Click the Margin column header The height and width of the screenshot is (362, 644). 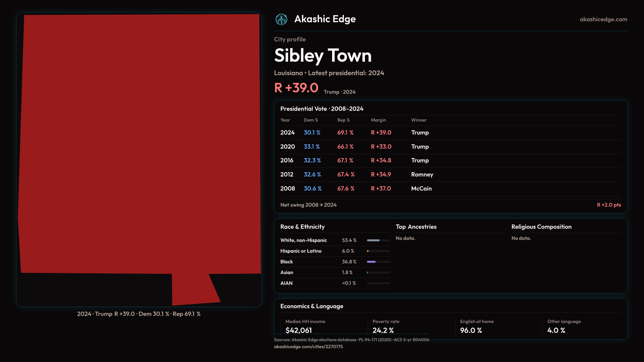point(378,120)
